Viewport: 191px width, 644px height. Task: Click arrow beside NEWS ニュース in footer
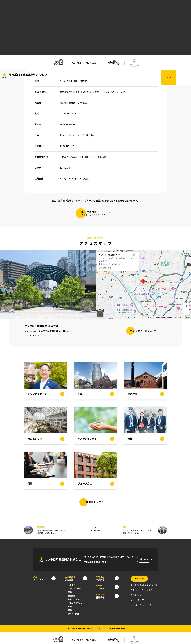[117, 587]
